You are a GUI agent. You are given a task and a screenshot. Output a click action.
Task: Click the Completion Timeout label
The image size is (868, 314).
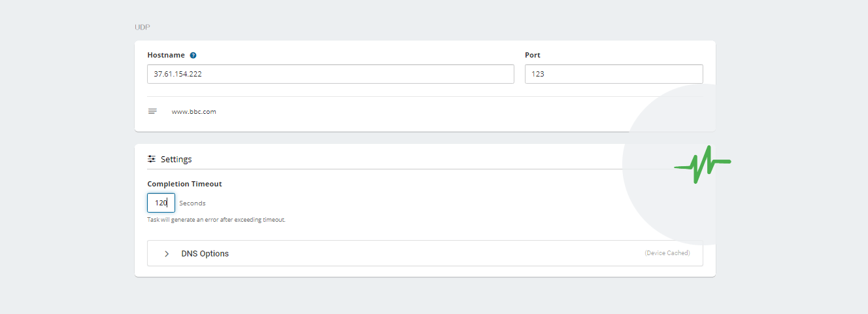click(x=185, y=184)
